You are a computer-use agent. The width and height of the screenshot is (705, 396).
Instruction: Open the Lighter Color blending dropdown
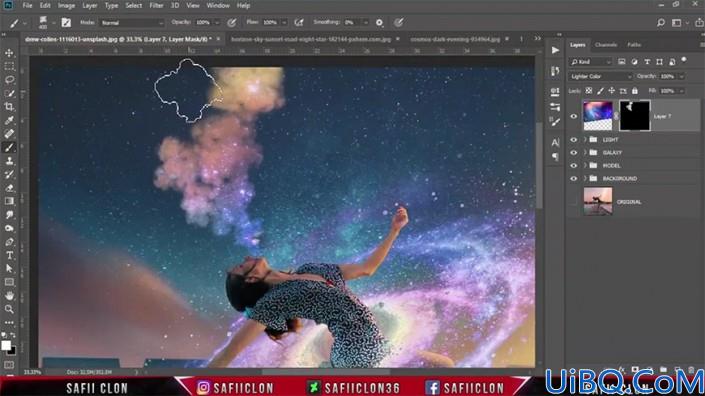point(600,76)
